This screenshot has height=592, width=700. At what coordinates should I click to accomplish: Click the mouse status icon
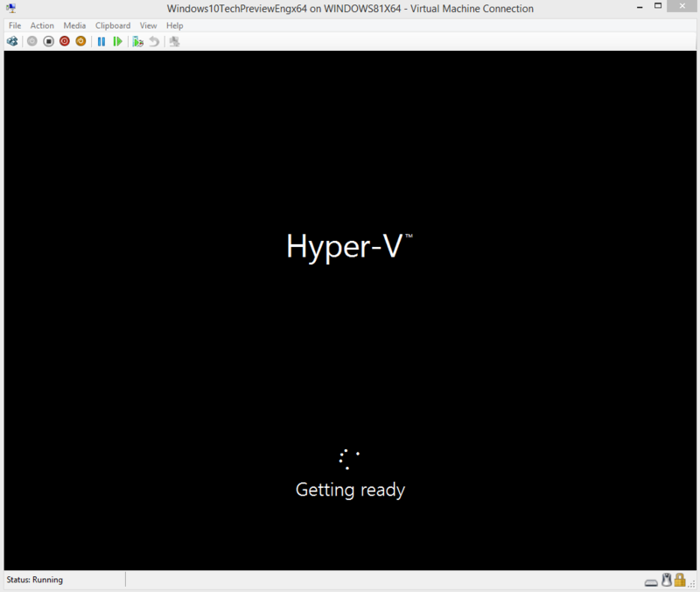[667, 580]
